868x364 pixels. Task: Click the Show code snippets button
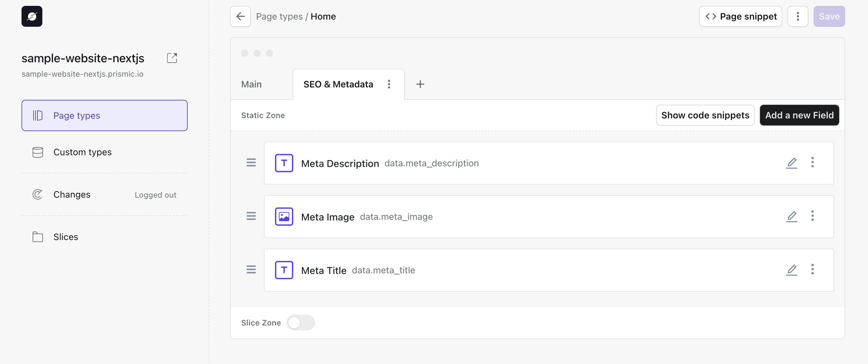(x=705, y=115)
